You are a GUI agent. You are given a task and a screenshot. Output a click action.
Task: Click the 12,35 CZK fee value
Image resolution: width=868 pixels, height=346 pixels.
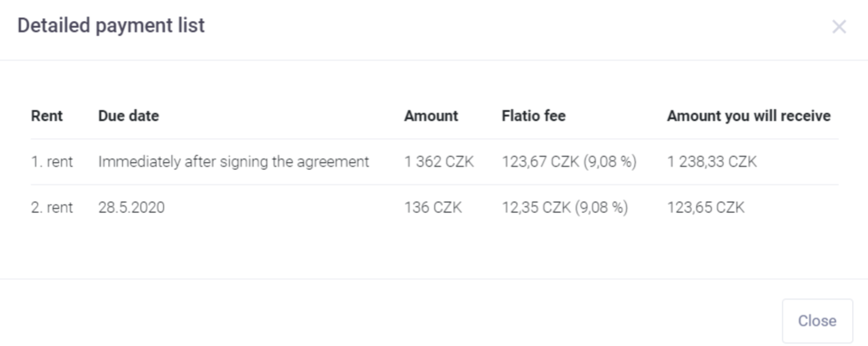pos(536,207)
